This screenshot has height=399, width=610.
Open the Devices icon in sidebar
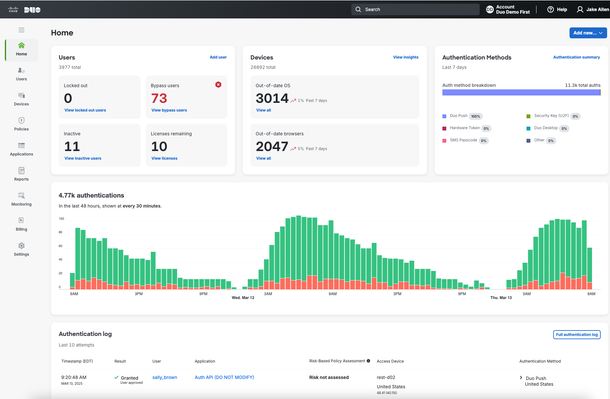coord(21,96)
